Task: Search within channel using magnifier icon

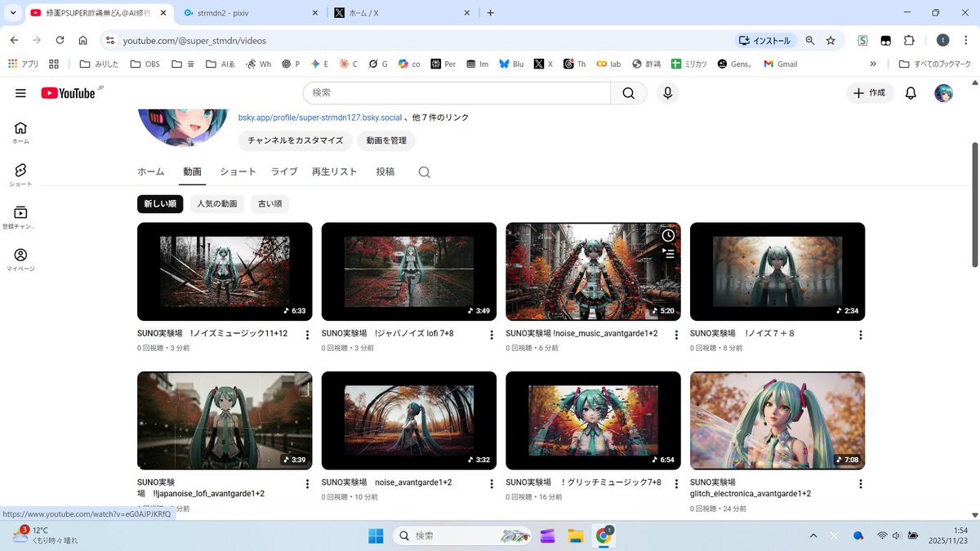Action: click(x=424, y=172)
